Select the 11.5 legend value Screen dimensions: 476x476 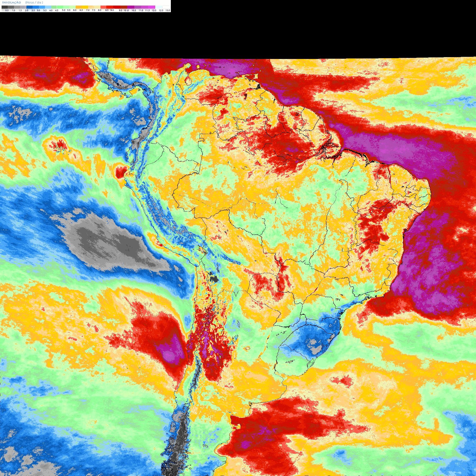(x=147, y=10)
